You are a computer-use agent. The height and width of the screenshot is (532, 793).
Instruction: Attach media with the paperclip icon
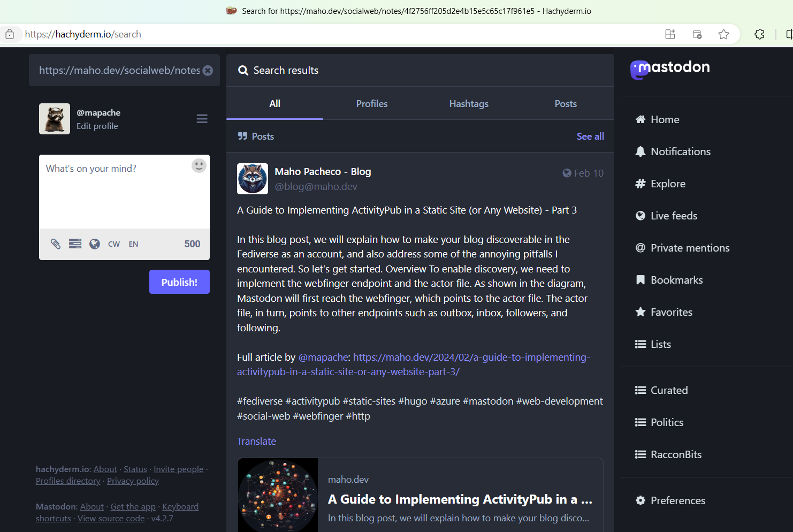coord(55,244)
